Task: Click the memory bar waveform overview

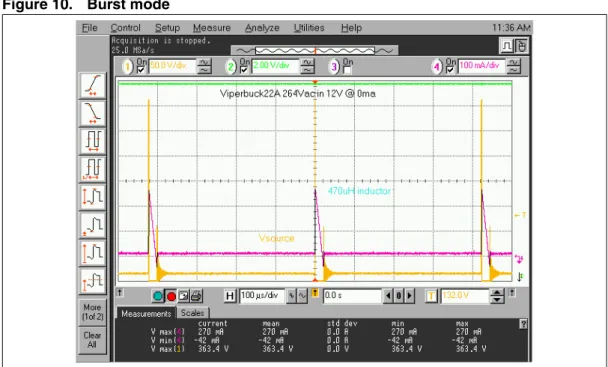Action: pyautogui.click(x=314, y=50)
